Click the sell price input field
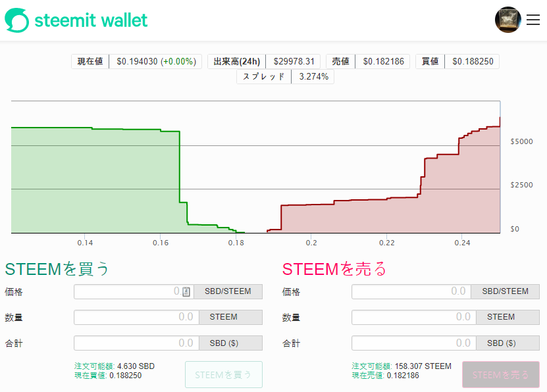The height and width of the screenshot is (392, 547). point(411,291)
